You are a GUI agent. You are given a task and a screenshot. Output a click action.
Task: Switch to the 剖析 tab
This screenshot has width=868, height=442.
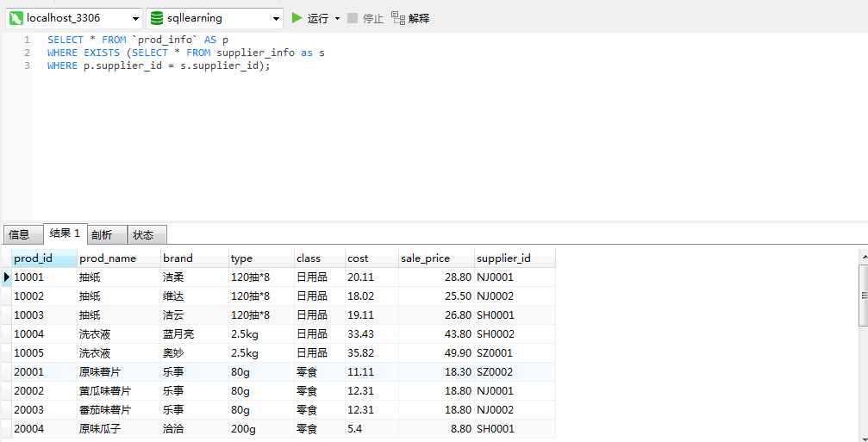pyautogui.click(x=108, y=234)
